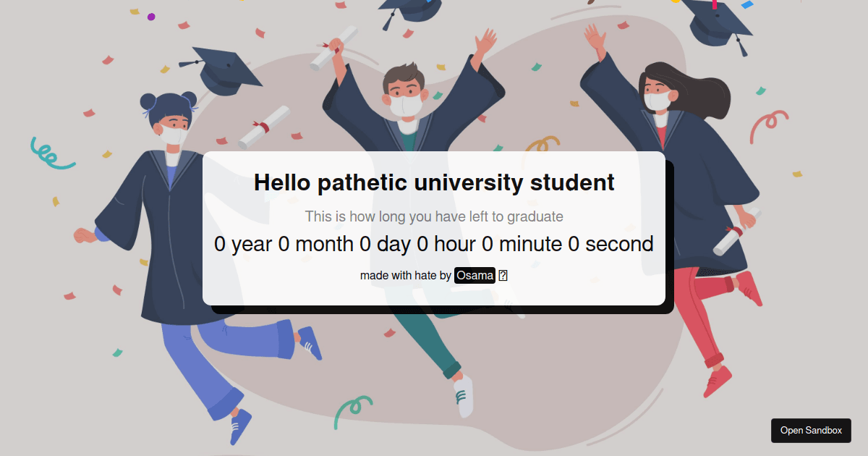Click the '0 month' countdown value
Image resolution: width=868 pixels, height=456 pixels.
(x=316, y=244)
